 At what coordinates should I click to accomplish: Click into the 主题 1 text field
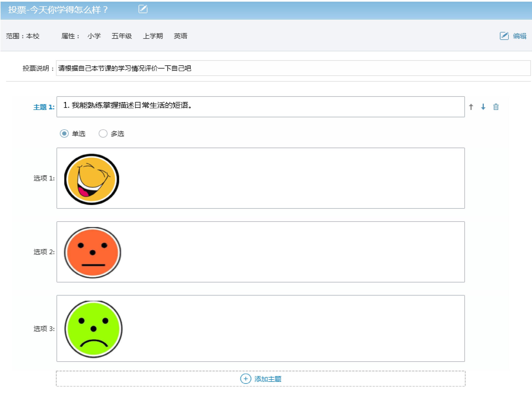click(261, 107)
